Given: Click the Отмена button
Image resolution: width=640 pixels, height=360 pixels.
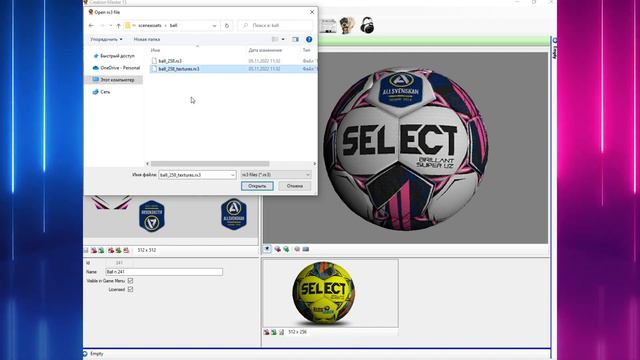Looking at the screenshot, I should pyautogui.click(x=295, y=186).
